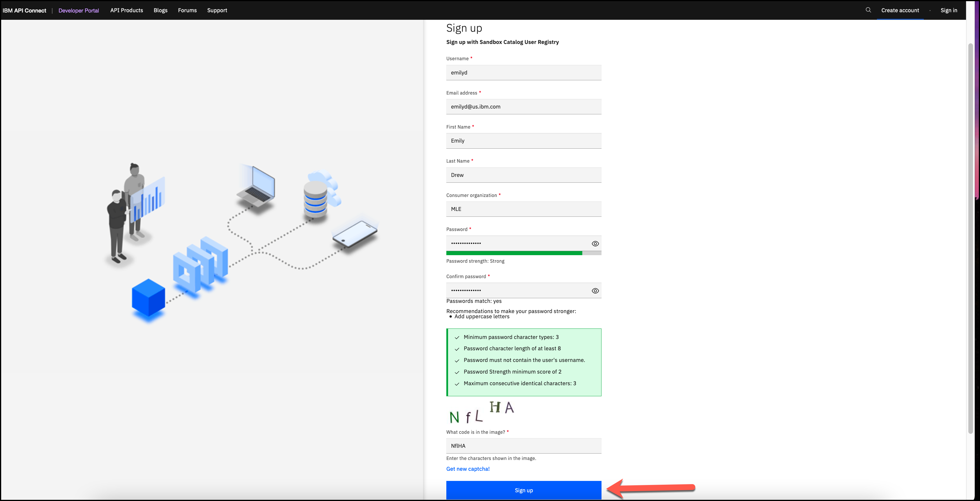980x501 pixels.
Task: Focus the Username field
Action: click(523, 73)
